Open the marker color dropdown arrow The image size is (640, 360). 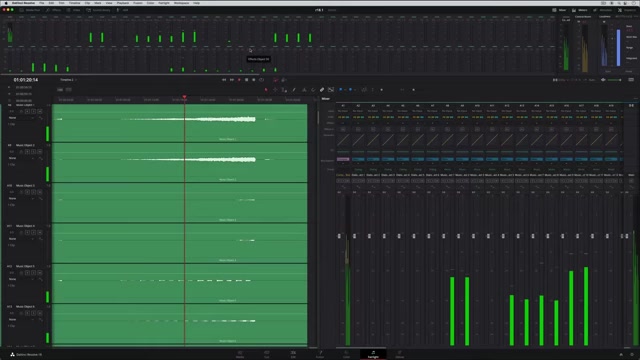[355, 90]
